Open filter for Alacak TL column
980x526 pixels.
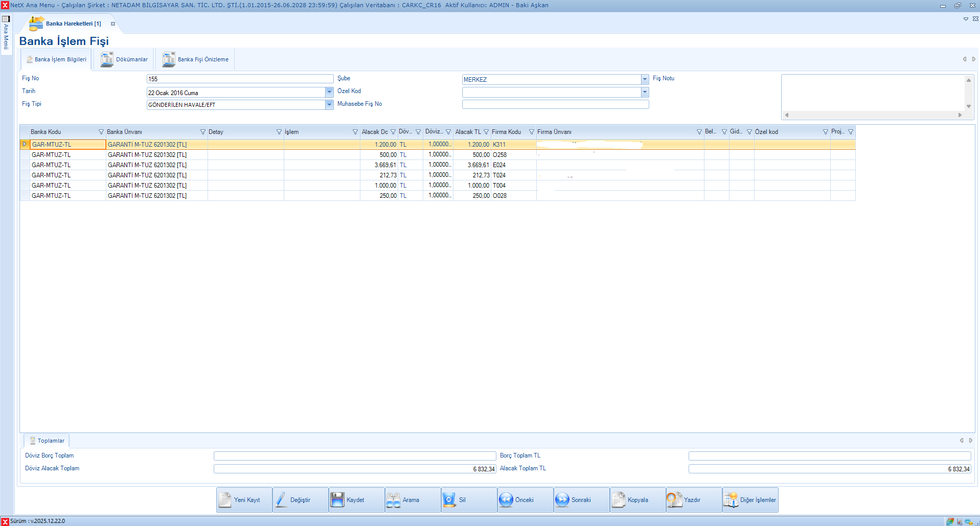[x=486, y=132]
